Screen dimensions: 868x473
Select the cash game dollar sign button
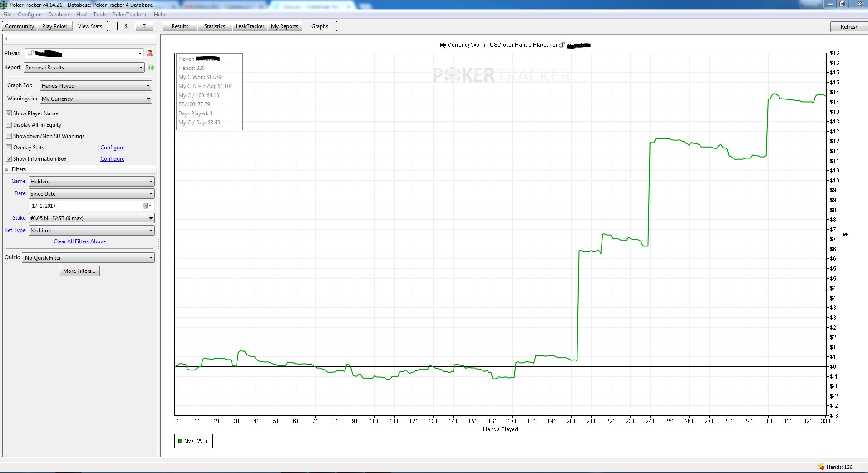pyautogui.click(x=126, y=26)
